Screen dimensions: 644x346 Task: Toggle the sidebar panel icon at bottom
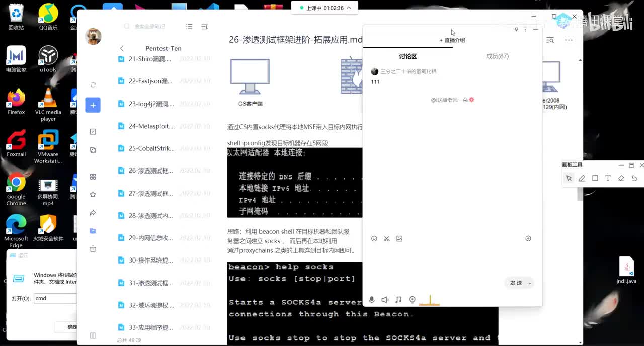click(93, 335)
